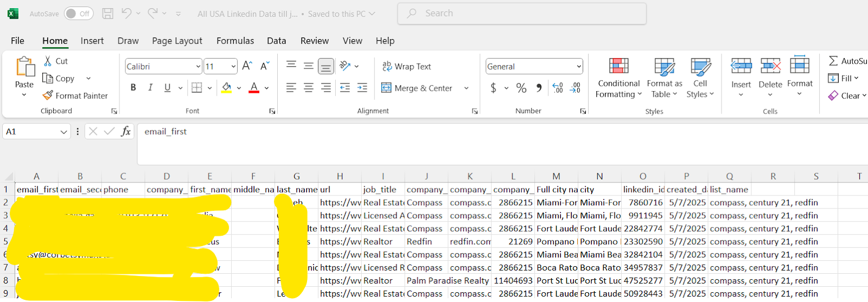The width and height of the screenshot is (868, 302).
Task: Switch to the Formulas tab
Action: coord(235,41)
